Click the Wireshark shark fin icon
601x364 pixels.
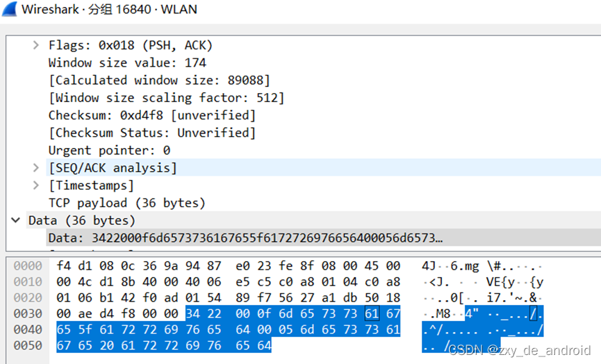tap(10, 9)
